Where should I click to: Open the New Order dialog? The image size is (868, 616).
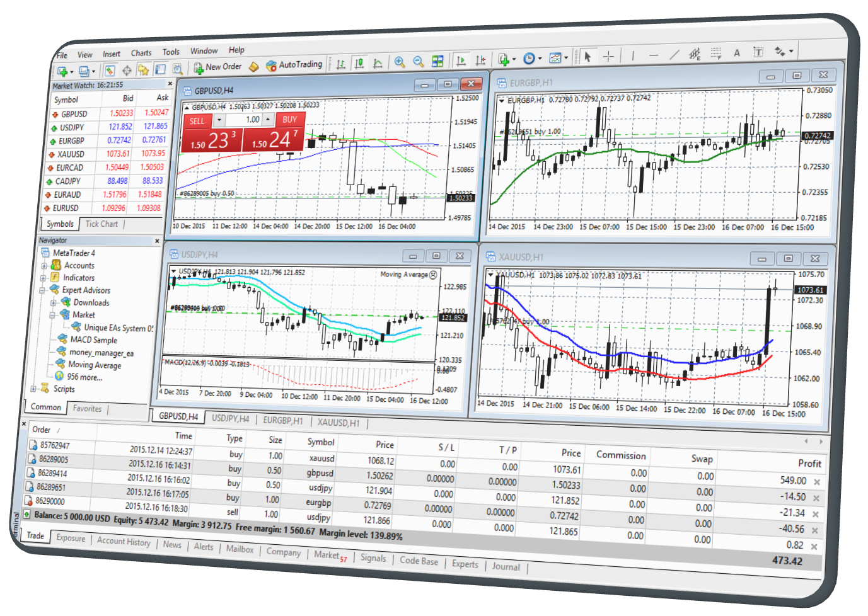(217, 66)
